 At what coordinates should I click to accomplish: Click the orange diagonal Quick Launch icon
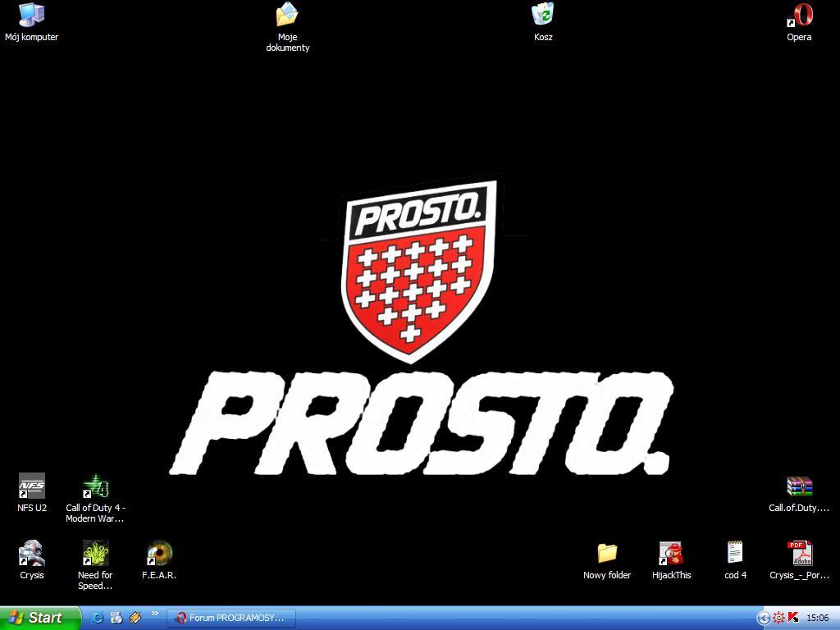(x=135, y=618)
